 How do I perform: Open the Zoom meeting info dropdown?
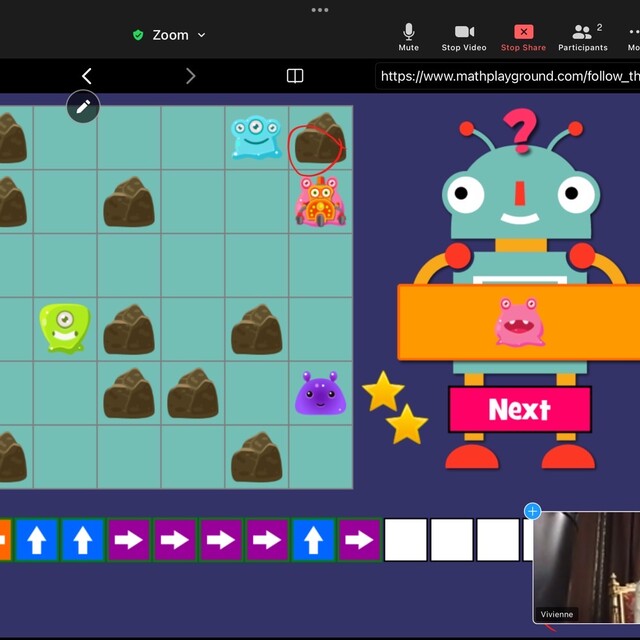point(178,35)
